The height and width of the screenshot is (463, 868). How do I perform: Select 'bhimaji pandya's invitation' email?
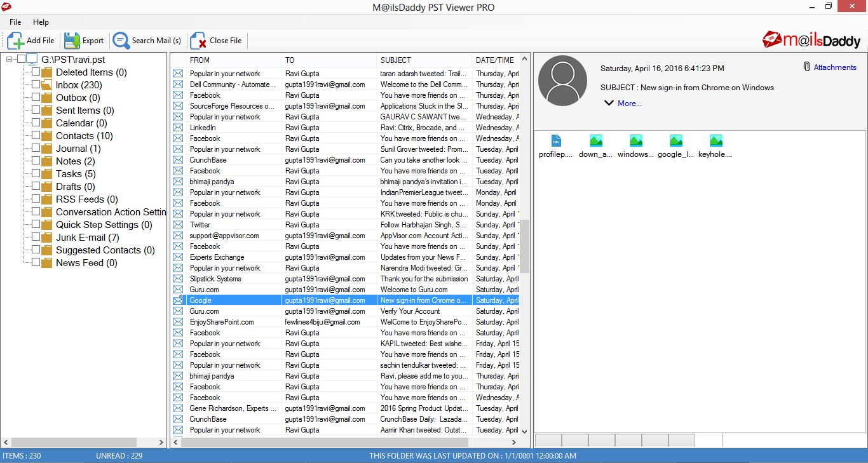pos(346,182)
